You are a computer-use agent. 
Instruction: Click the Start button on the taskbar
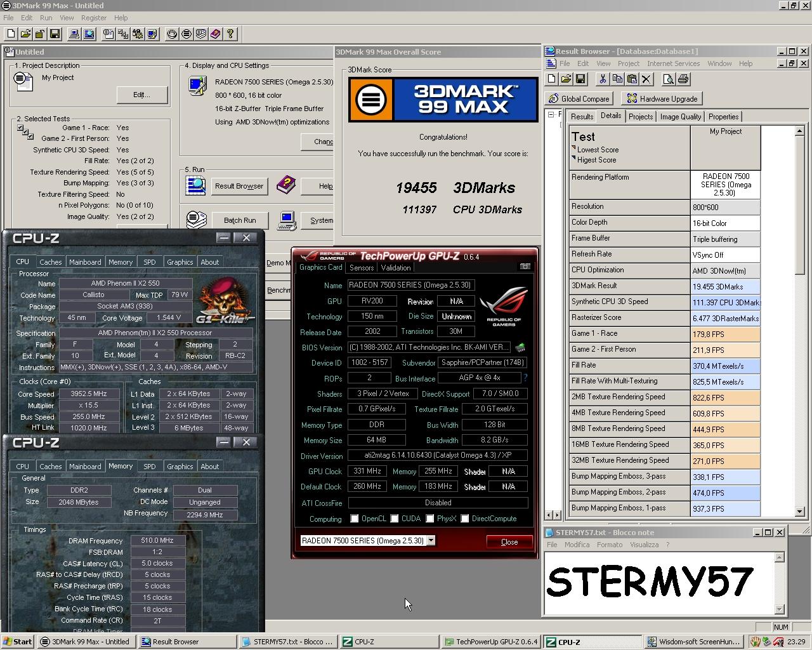pos(18,642)
